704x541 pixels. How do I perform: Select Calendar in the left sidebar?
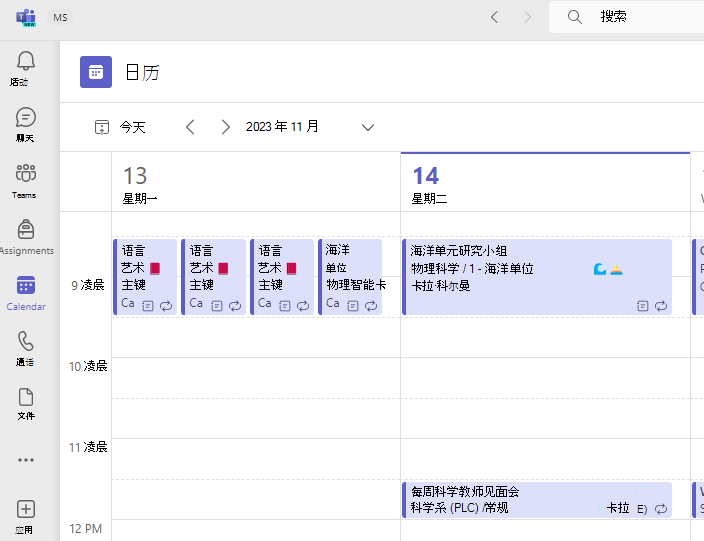point(26,293)
